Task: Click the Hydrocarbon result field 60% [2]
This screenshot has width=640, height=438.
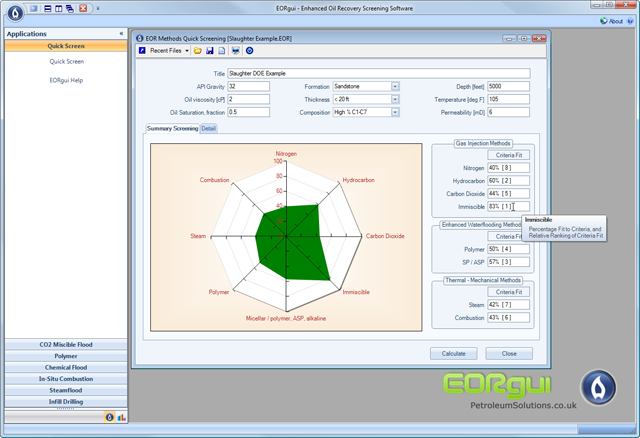Action: pyautogui.click(x=509, y=180)
